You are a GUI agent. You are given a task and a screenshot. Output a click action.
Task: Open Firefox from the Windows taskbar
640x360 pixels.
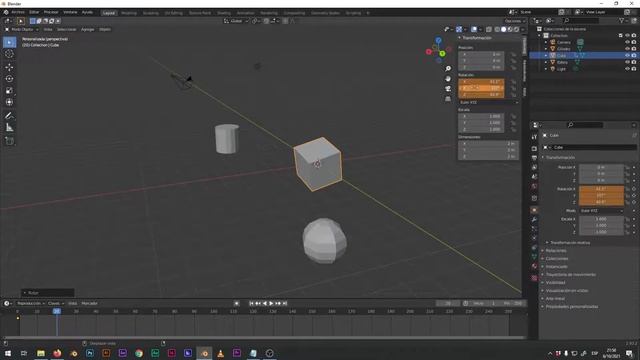57,353
